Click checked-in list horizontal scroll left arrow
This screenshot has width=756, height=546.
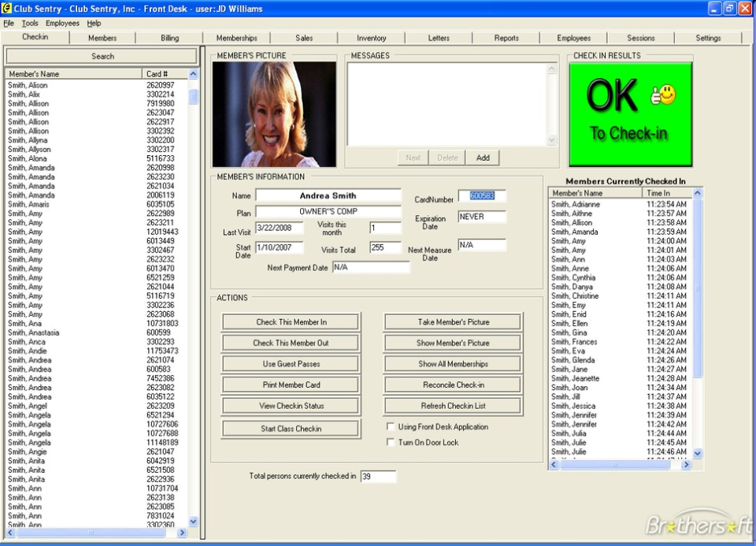point(554,465)
